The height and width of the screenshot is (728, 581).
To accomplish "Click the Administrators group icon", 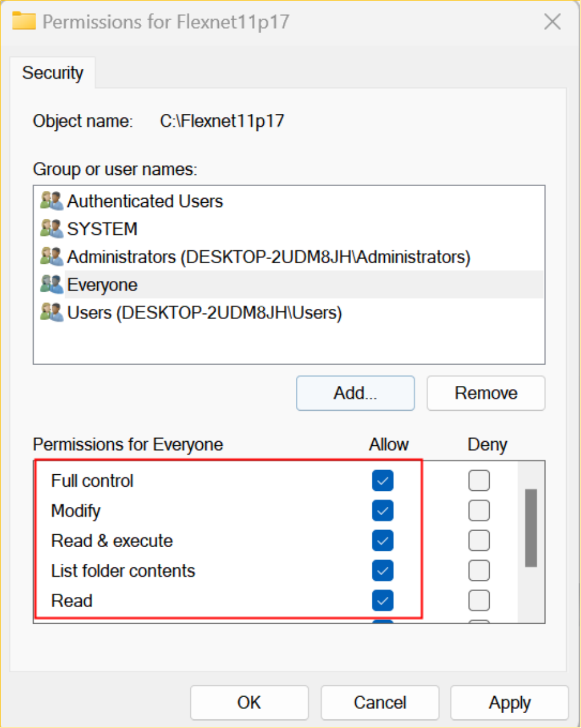I will click(x=52, y=257).
